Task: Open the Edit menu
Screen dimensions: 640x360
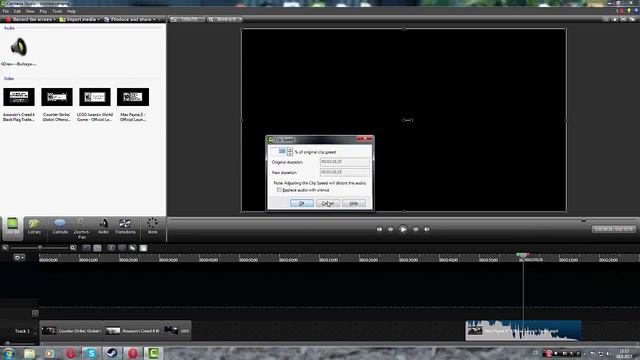Action: [17, 11]
